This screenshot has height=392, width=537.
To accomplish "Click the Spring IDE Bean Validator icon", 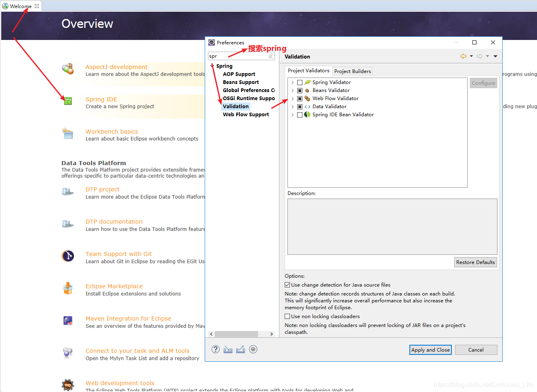I will [307, 115].
